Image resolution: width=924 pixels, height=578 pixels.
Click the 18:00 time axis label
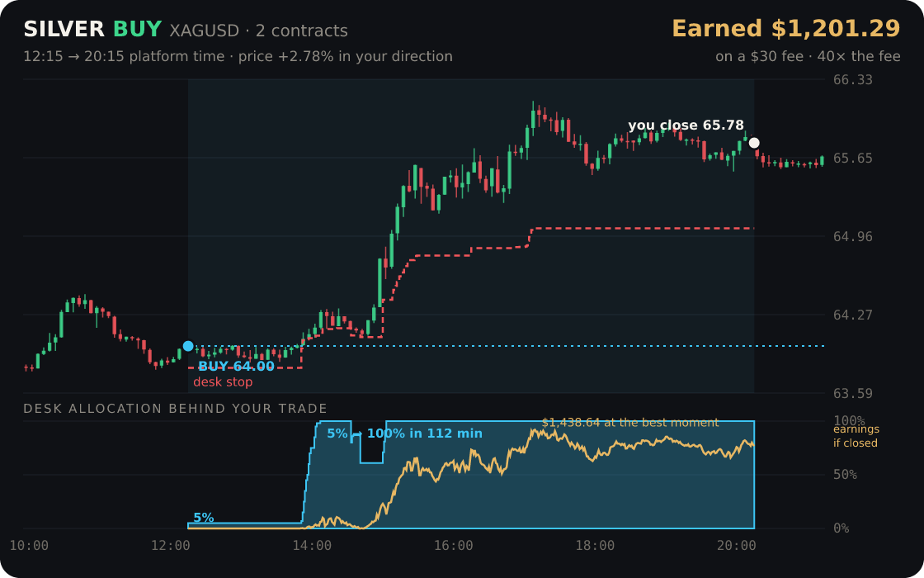595,546
